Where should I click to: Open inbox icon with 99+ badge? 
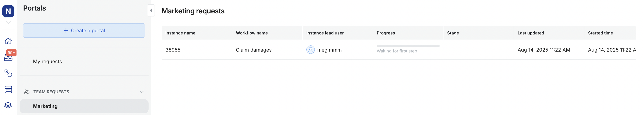[8, 57]
